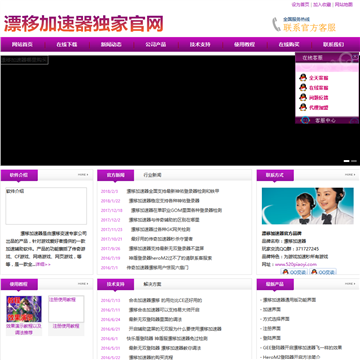This screenshot has height=360, width=360.
Task: Click the 设为首页 link at top right
Action: pos(300,5)
